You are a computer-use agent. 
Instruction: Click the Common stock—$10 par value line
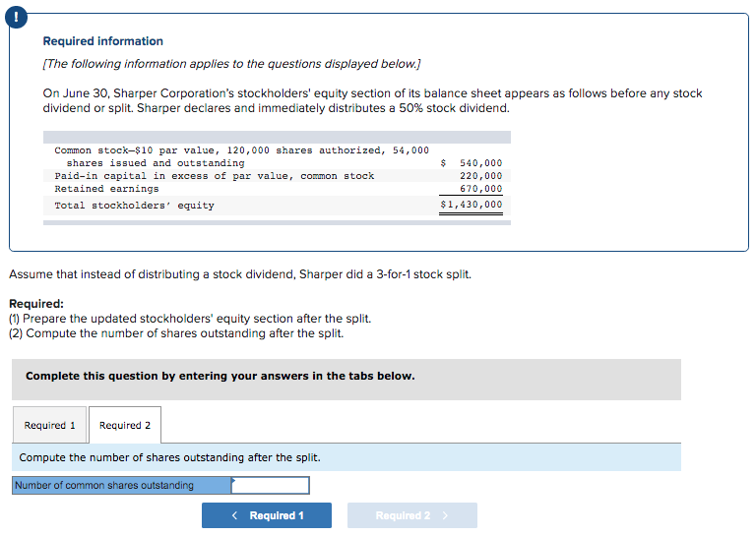click(x=241, y=150)
